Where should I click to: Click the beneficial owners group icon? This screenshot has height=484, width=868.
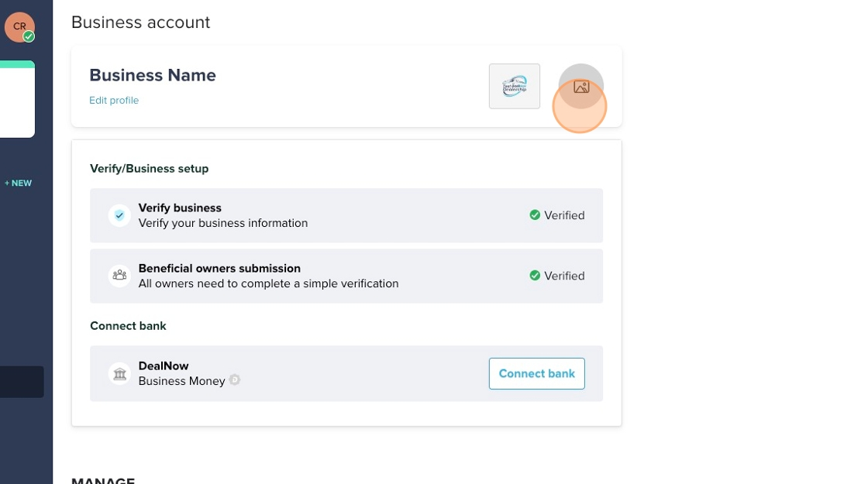pos(119,276)
